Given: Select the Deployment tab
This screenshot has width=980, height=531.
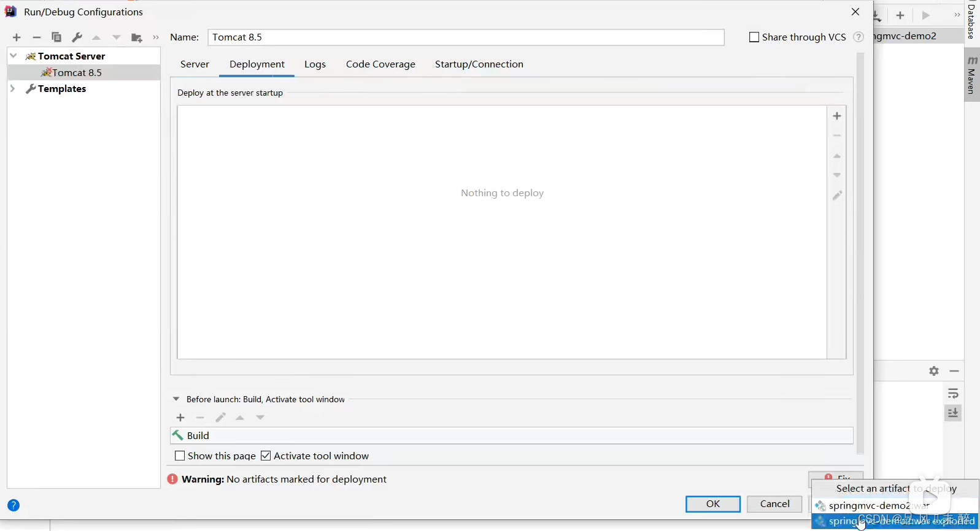Looking at the screenshot, I should tap(257, 64).
